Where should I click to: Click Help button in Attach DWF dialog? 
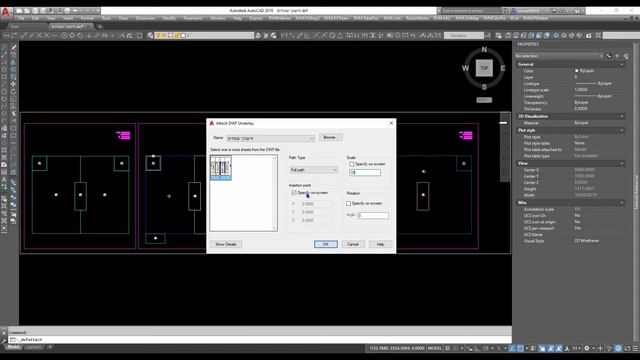[380, 244]
